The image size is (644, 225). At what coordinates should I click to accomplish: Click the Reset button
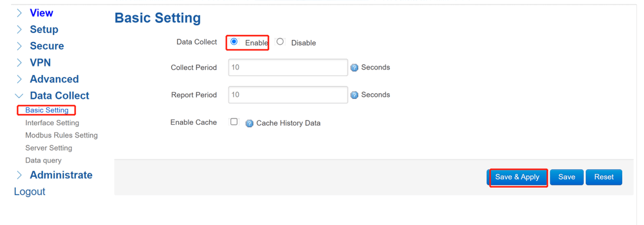coord(604,177)
